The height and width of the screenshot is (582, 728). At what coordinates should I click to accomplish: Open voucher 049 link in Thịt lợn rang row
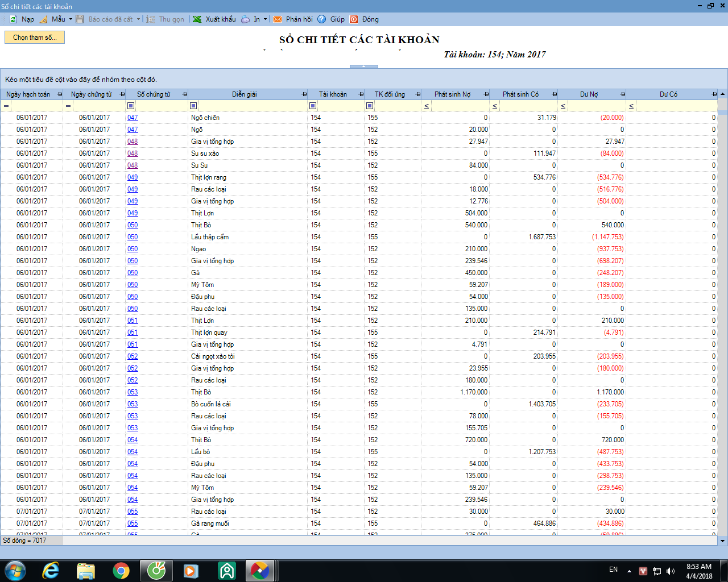point(133,177)
